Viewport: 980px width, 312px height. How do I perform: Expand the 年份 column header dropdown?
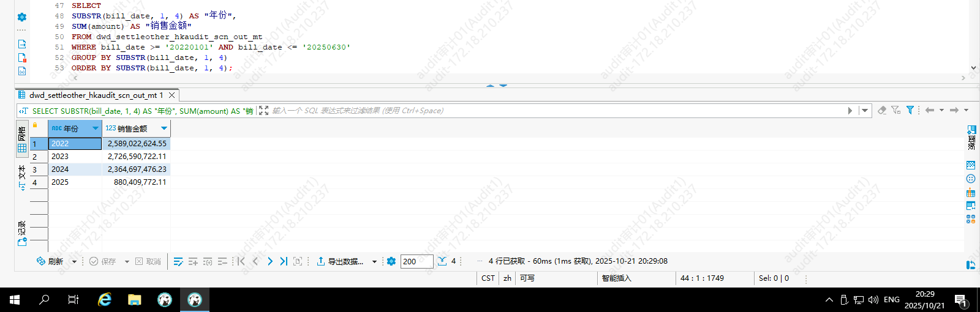[x=96, y=128]
